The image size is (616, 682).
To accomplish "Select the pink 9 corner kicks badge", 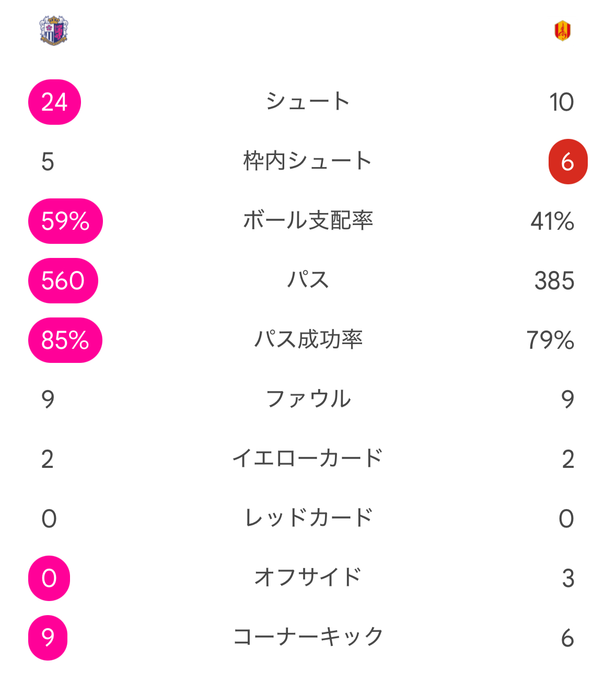I will [48, 638].
